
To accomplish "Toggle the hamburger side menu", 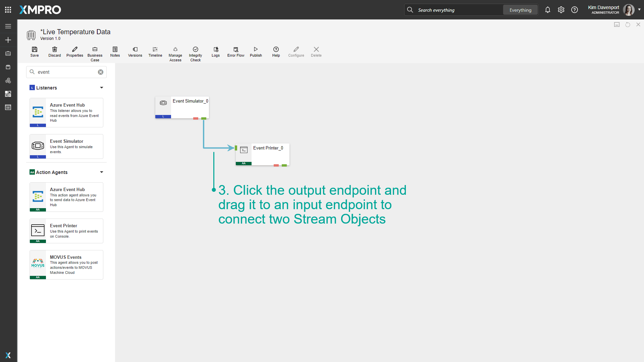I will click(8, 26).
